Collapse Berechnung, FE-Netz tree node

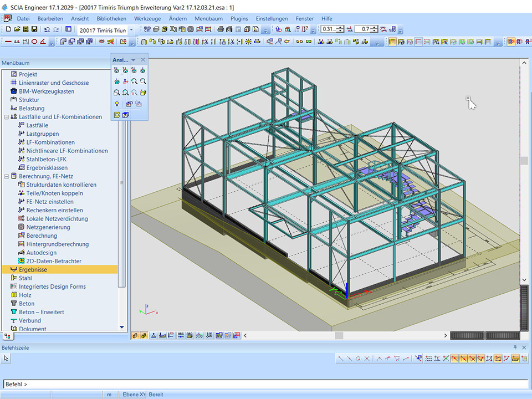[x=6, y=176]
